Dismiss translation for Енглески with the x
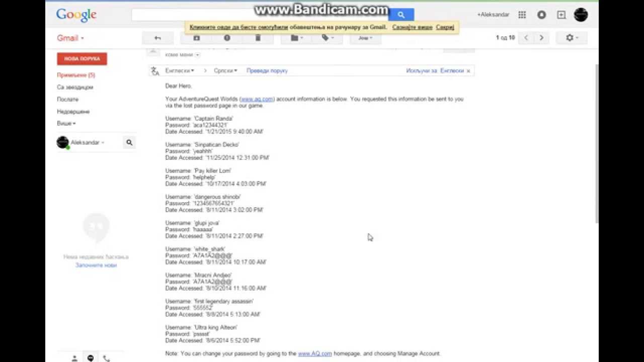The width and height of the screenshot is (644, 362). [468, 71]
